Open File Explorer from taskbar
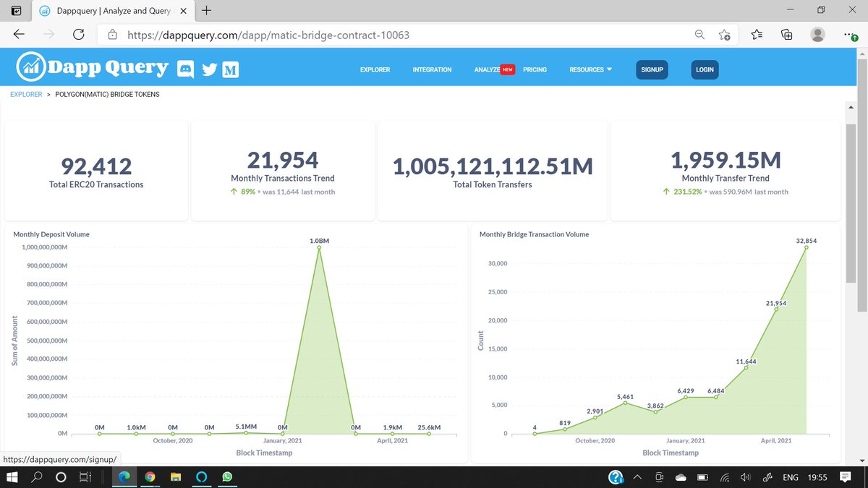 coord(176,477)
